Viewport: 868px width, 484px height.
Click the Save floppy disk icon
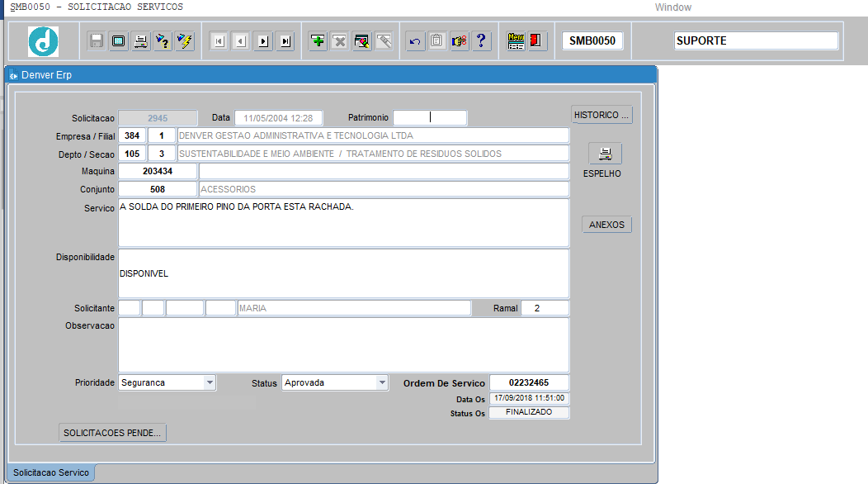[x=97, y=41]
